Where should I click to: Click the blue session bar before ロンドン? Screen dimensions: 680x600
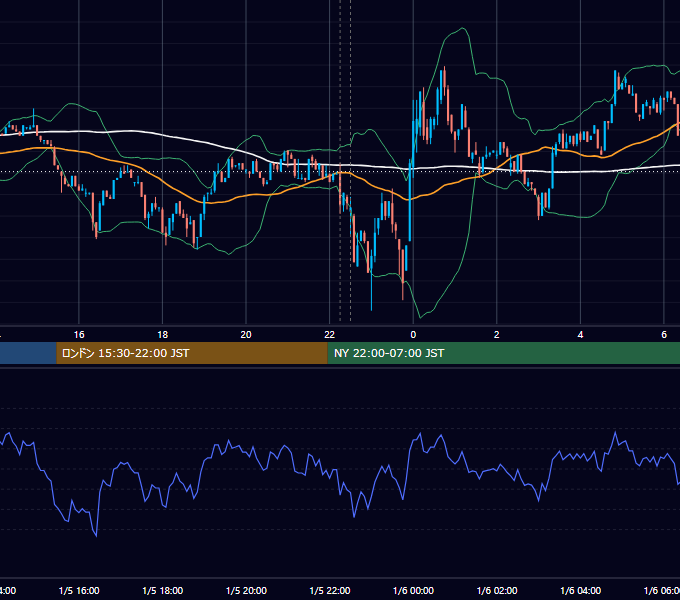point(28,353)
